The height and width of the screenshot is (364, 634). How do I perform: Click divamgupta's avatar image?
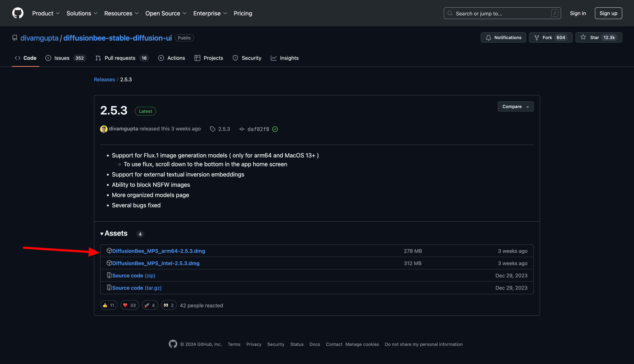click(104, 129)
